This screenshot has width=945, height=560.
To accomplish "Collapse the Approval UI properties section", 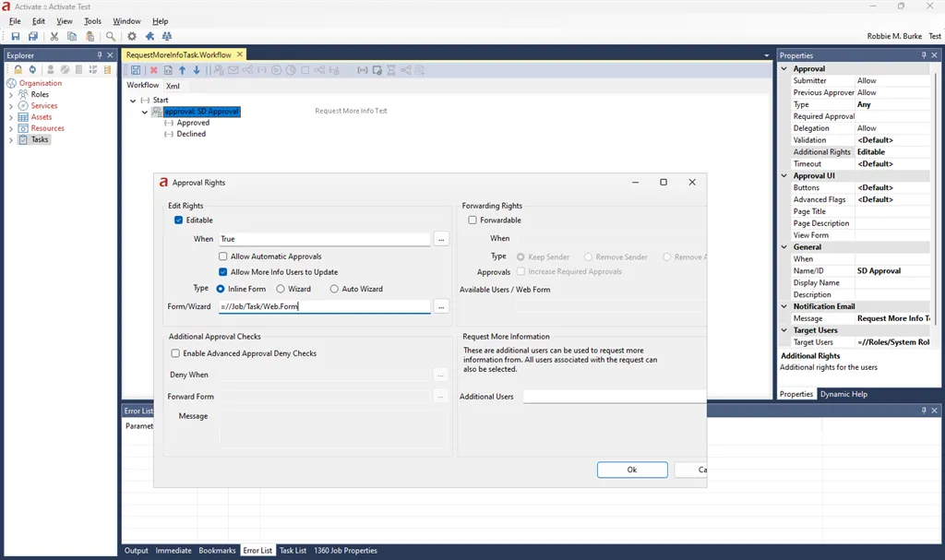I will (784, 175).
